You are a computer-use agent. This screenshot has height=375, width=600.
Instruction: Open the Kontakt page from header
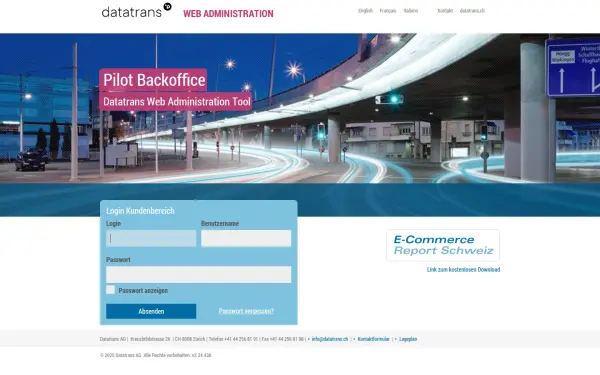coord(445,11)
